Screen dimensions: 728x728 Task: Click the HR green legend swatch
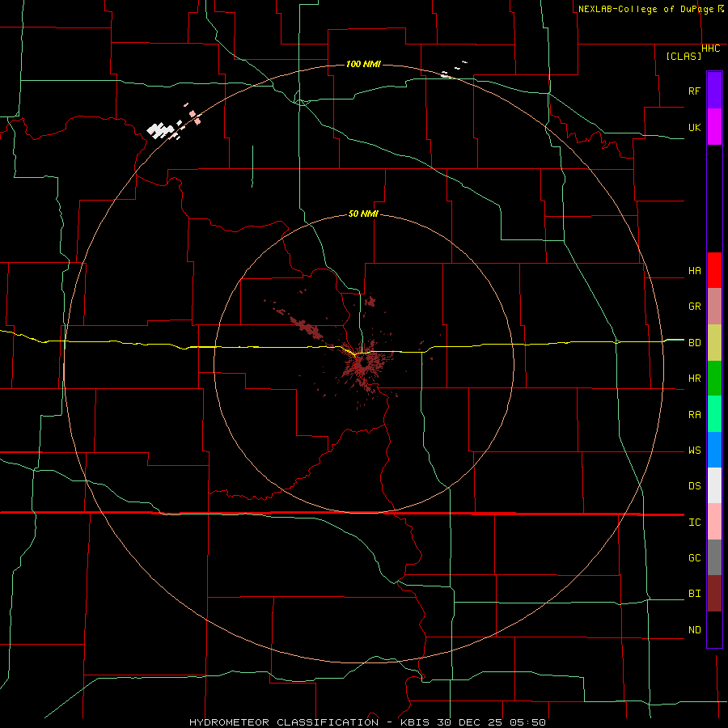tap(714, 379)
